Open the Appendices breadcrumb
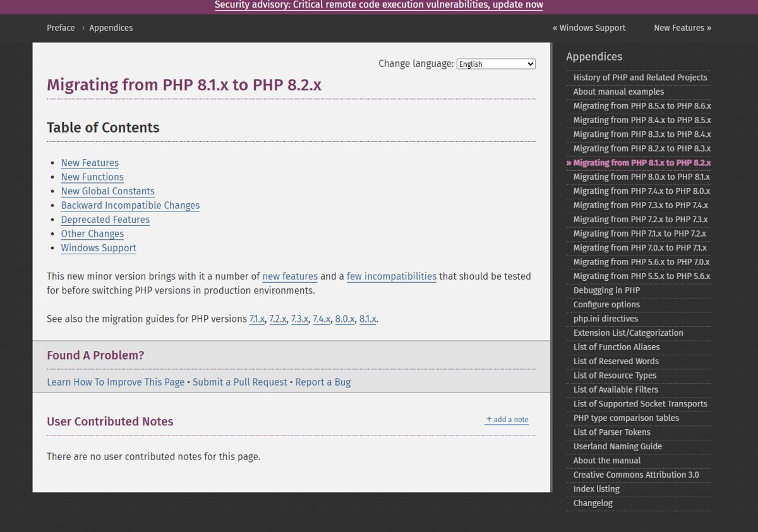Screen dimensions: 758x532 (111, 28)
